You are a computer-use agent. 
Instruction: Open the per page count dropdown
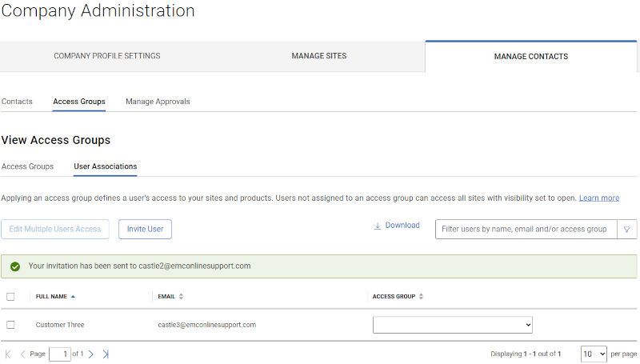[x=593, y=354]
